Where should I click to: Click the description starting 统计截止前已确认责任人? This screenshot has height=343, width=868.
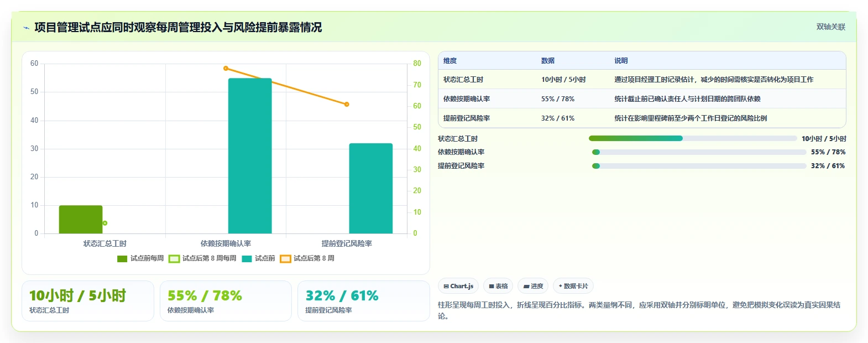pyautogui.click(x=687, y=99)
